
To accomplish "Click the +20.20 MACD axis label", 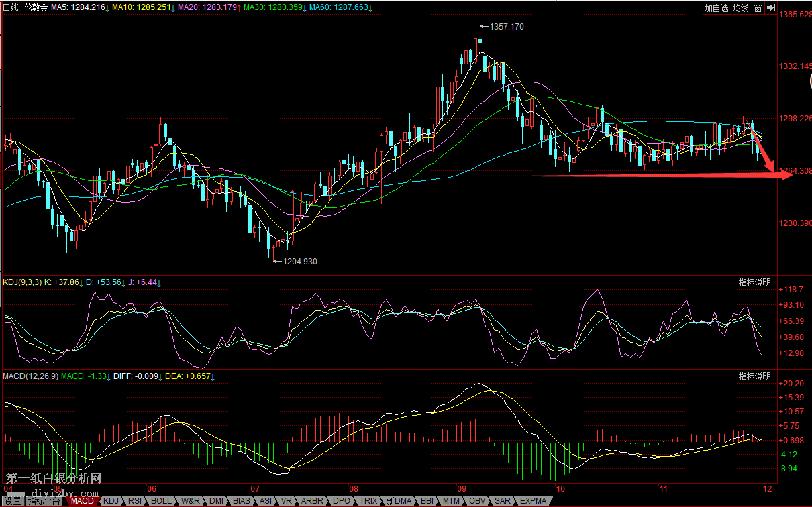I will 791,384.
